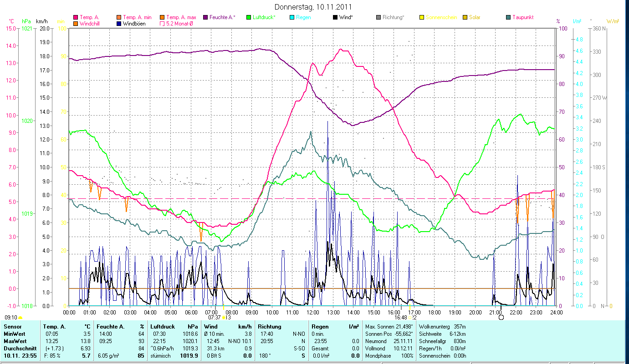629x364 pixels.
Task: Click the purple Feuchte A.* legend square
Action: coord(205,17)
